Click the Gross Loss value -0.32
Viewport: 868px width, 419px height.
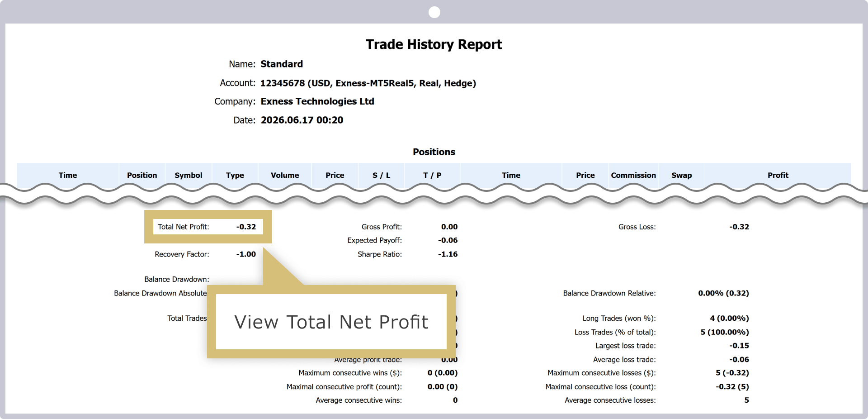pos(739,227)
